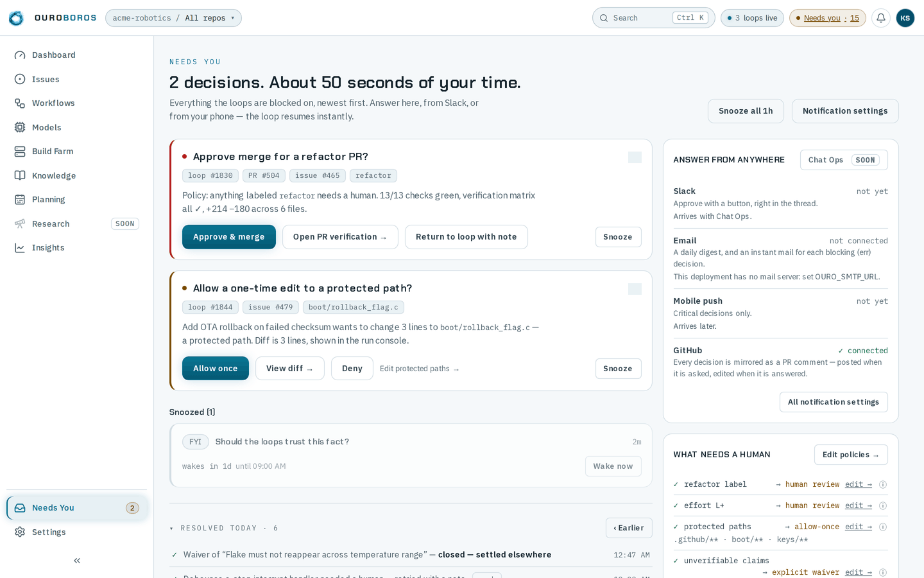Click the Research telescope icon

[20, 223]
